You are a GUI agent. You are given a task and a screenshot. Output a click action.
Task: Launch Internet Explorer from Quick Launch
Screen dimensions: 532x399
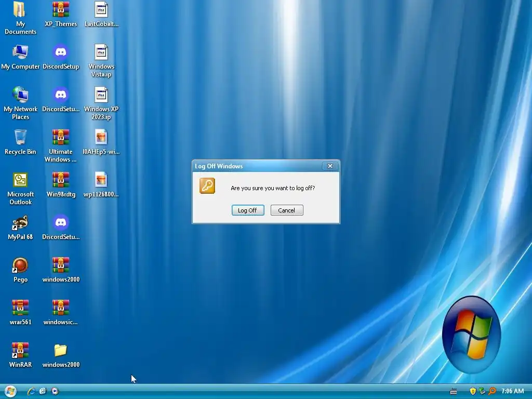tap(31, 391)
